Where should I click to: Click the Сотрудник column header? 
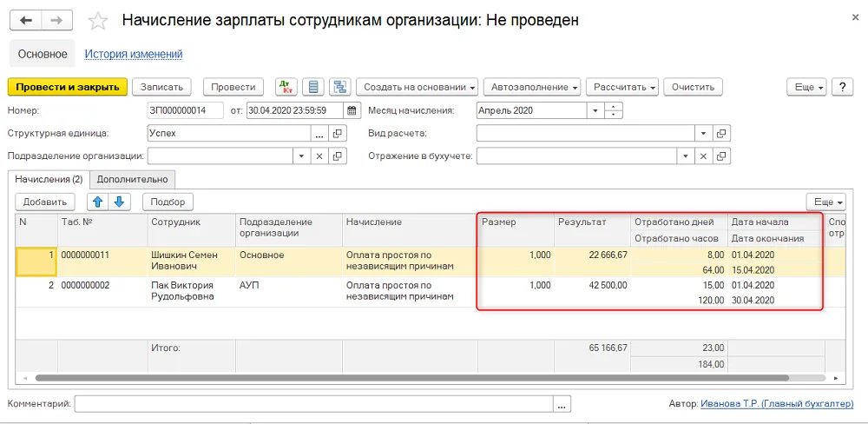(x=192, y=230)
